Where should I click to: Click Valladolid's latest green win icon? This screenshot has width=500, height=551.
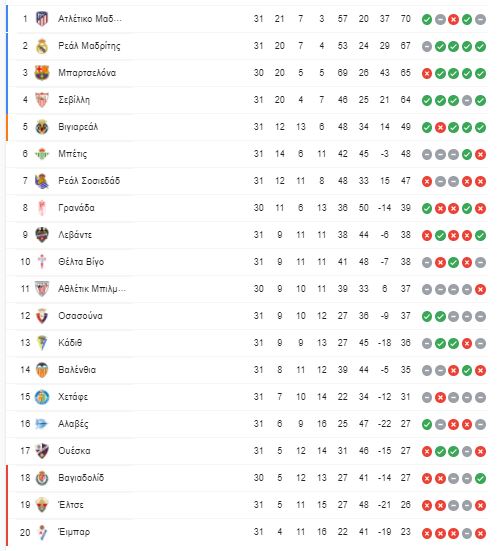tap(480, 478)
